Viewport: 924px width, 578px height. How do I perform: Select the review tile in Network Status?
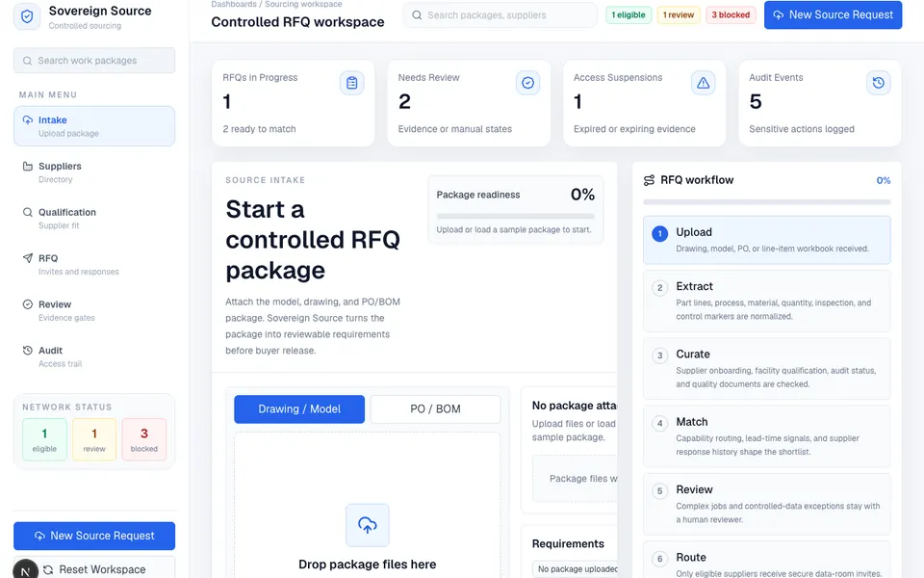[94, 439]
